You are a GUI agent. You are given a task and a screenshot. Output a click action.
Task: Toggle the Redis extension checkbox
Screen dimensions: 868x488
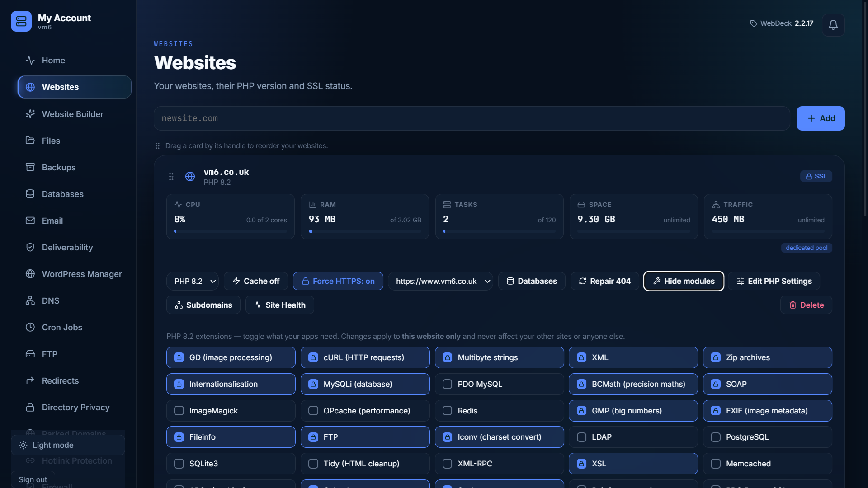click(x=447, y=411)
